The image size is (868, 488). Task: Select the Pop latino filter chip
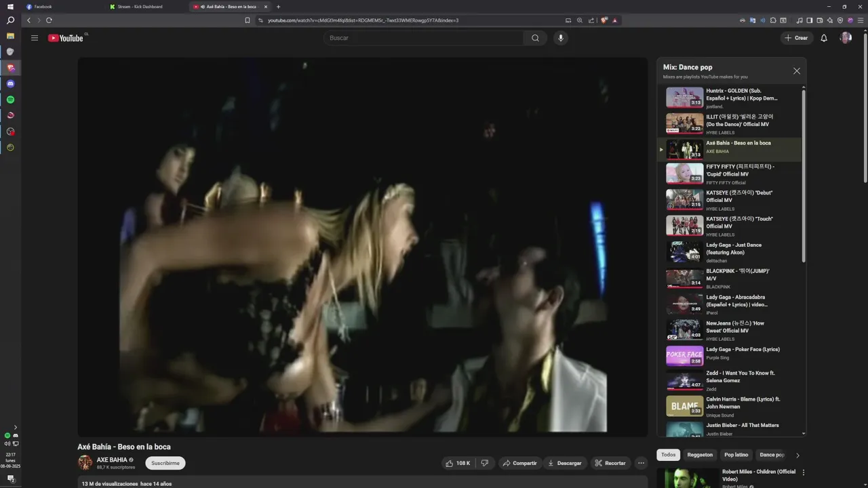coord(736,455)
